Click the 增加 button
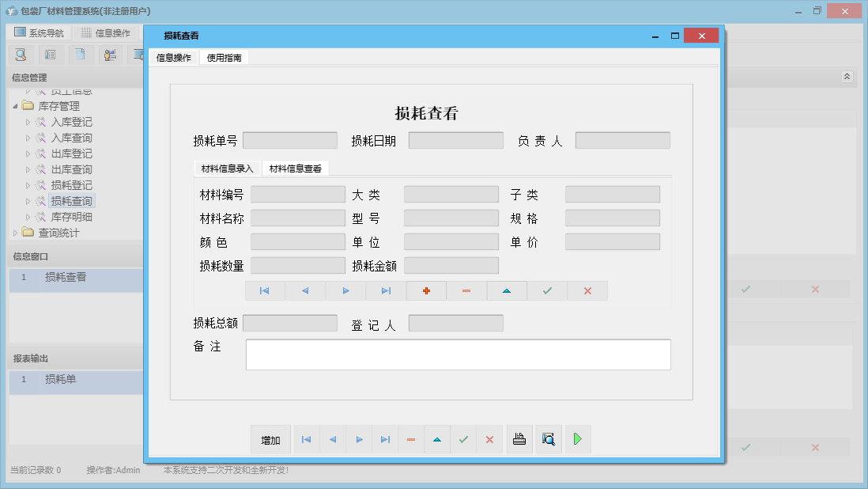This screenshot has height=489, width=868. pos(270,439)
